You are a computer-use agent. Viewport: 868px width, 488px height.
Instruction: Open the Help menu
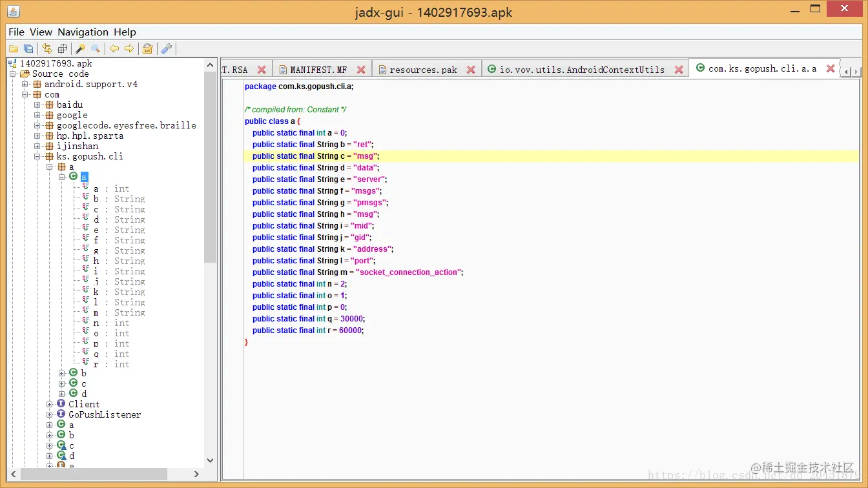125,32
